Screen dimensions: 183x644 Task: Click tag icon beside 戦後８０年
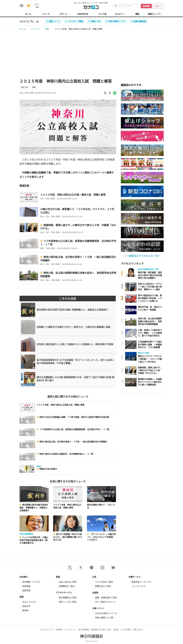tap(89, 22)
